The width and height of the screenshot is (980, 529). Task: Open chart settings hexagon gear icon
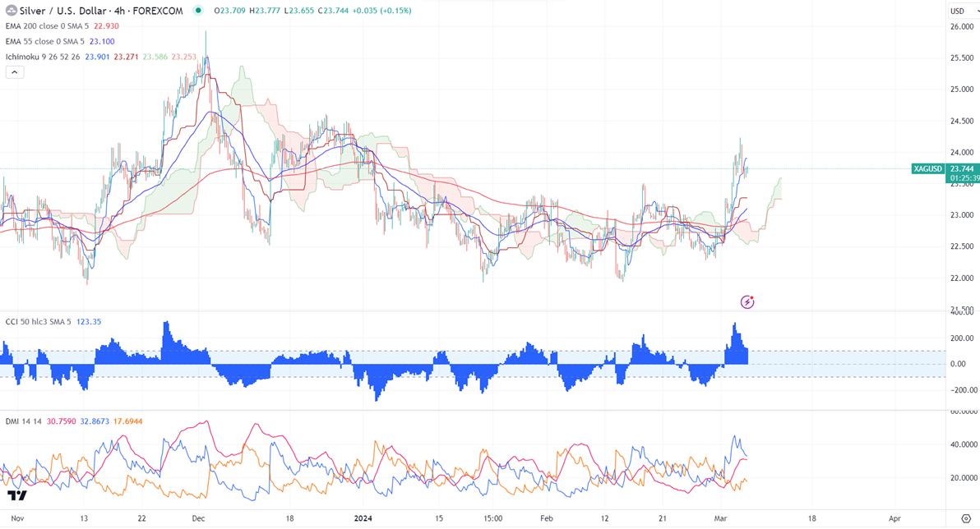pyautogui.click(x=966, y=518)
